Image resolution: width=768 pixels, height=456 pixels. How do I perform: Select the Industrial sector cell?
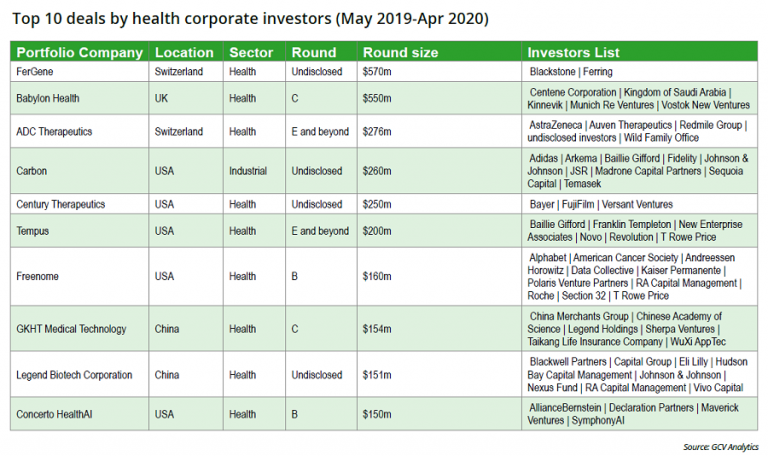pos(248,171)
